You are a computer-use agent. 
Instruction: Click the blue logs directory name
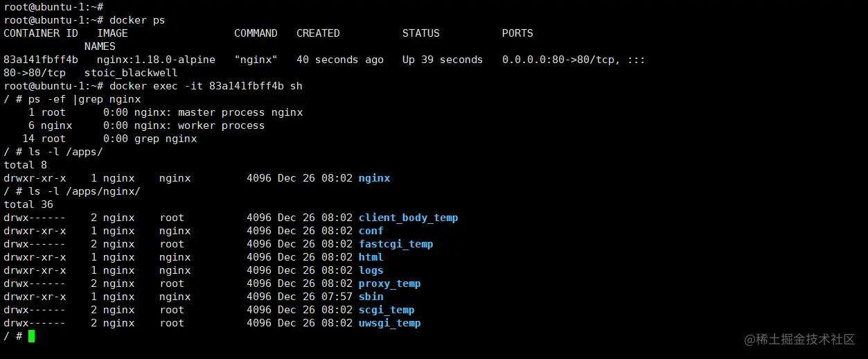371,270
